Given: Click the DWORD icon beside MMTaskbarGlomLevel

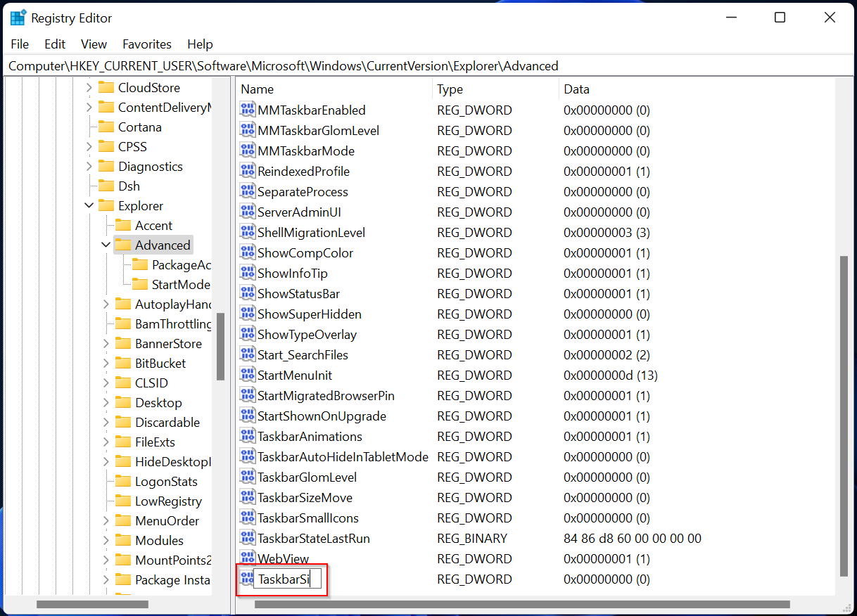Looking at the screenshot, I should click(247, 130).
